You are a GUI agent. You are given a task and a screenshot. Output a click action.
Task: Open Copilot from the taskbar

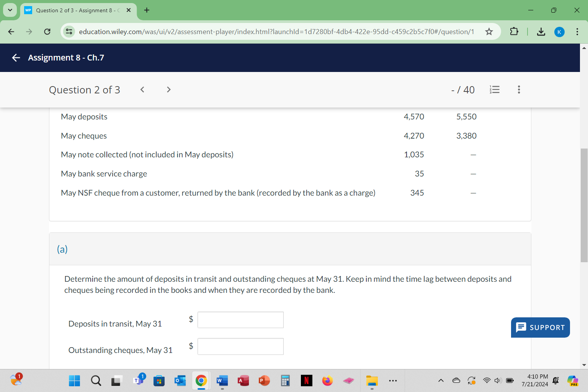point(573,381)
